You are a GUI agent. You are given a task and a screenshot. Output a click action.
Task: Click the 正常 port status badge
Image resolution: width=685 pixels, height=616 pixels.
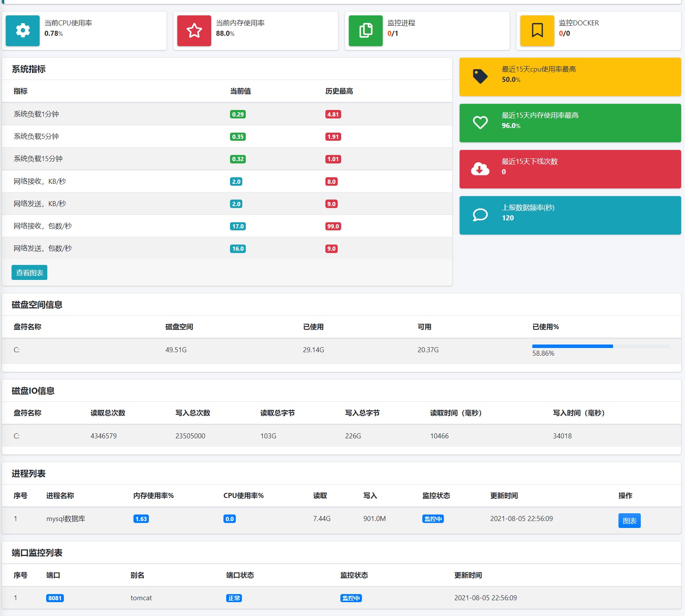click(x=234, y=598)
